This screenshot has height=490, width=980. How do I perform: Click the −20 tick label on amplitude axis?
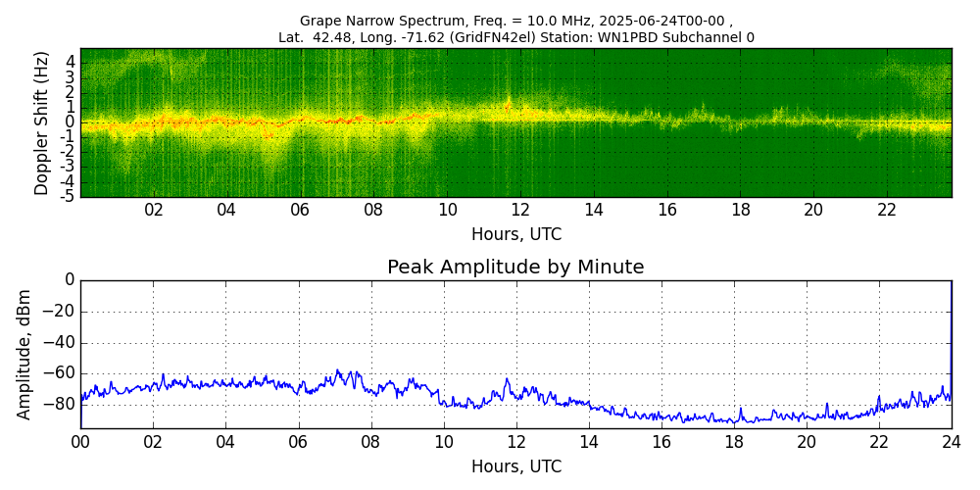pos(61,312)
